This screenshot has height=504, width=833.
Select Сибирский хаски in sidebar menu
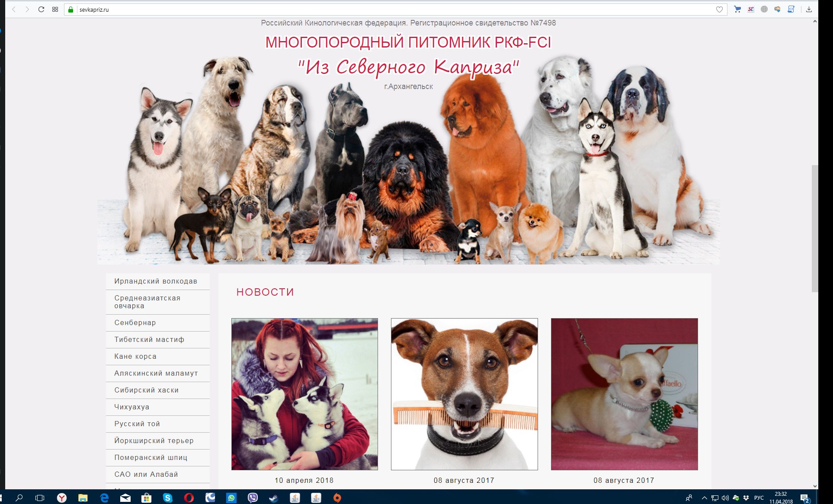pos(146,390)
